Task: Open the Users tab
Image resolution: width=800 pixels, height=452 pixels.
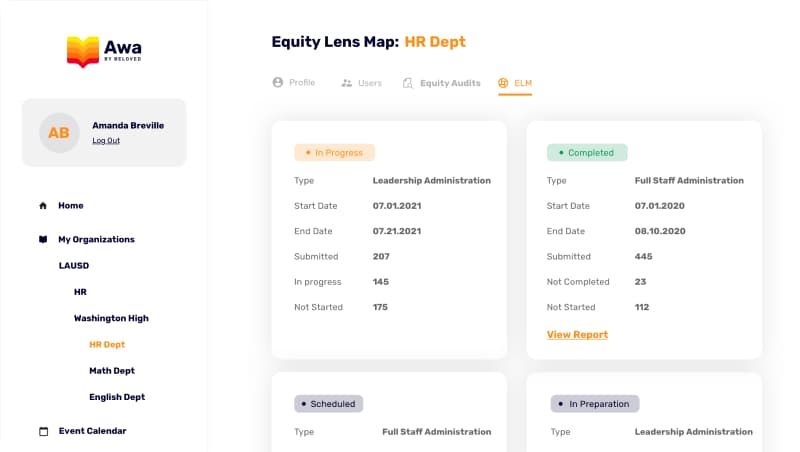Action: pos(369,83)
